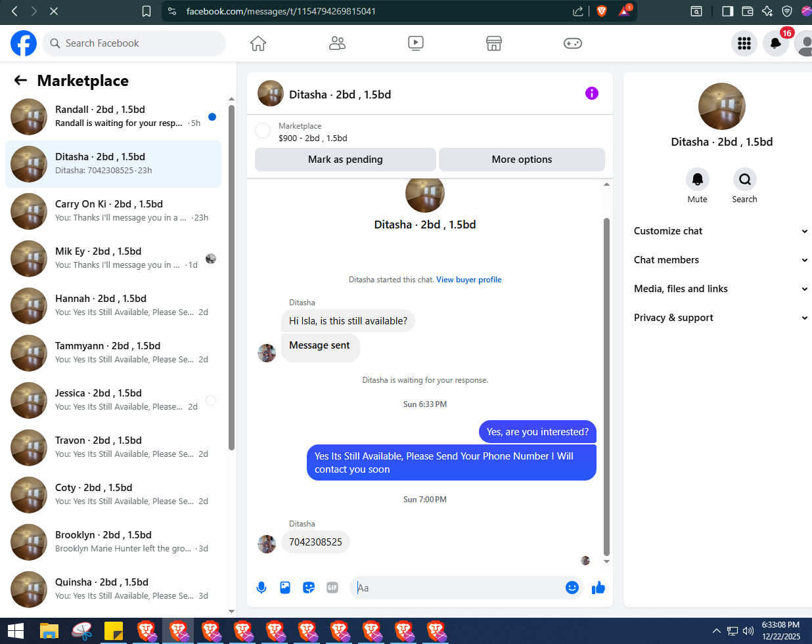Record a voice clip with microphone icon
Image resolution: width=812 pixels, height=644 pixels.
261,588
